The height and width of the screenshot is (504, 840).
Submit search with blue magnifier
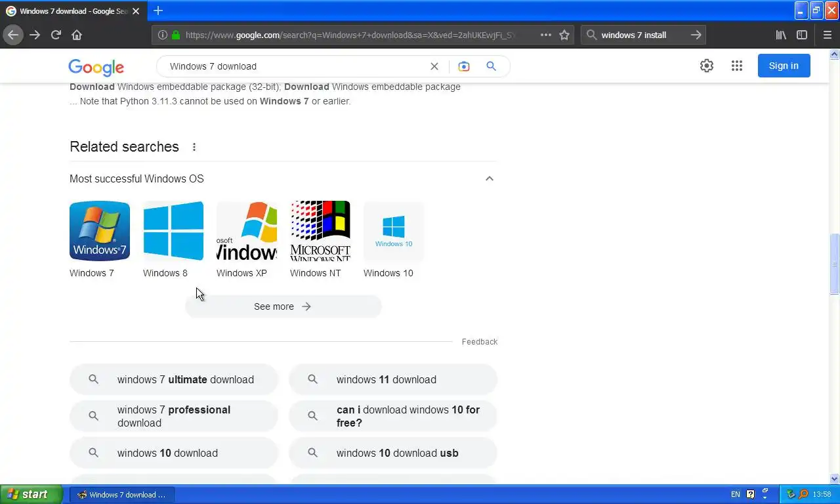pyautogui.click(x=491, y=66)
